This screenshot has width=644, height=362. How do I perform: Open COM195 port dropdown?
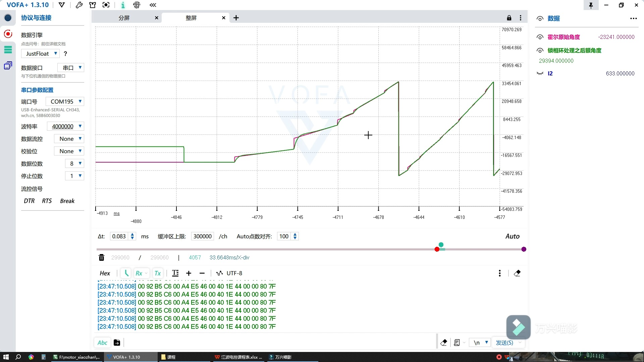pos(65,102)
